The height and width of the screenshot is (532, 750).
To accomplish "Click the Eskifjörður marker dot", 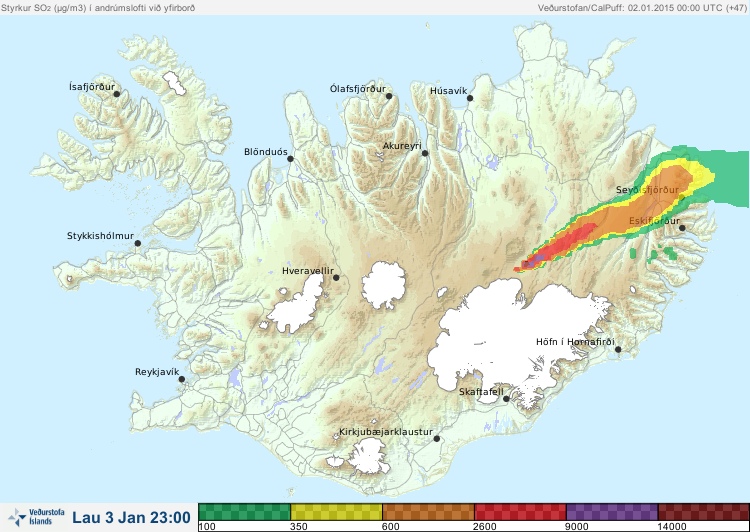I will tap(682, 228).
